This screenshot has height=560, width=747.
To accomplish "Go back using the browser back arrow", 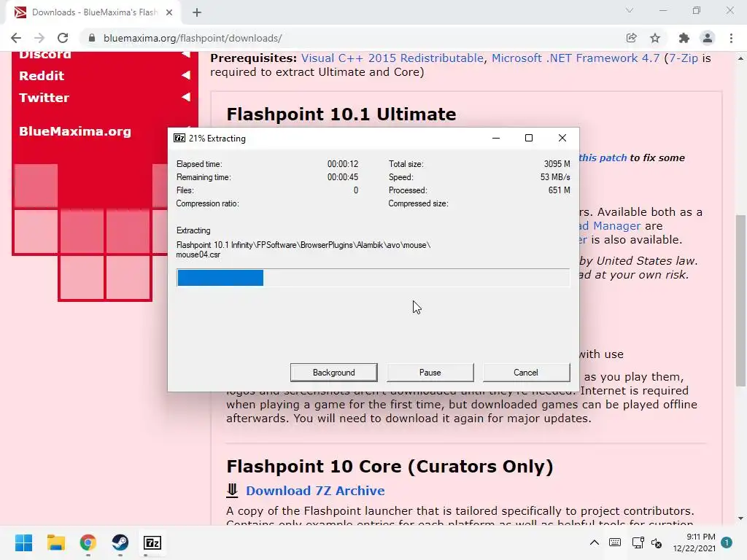I will tap(16, 38).
